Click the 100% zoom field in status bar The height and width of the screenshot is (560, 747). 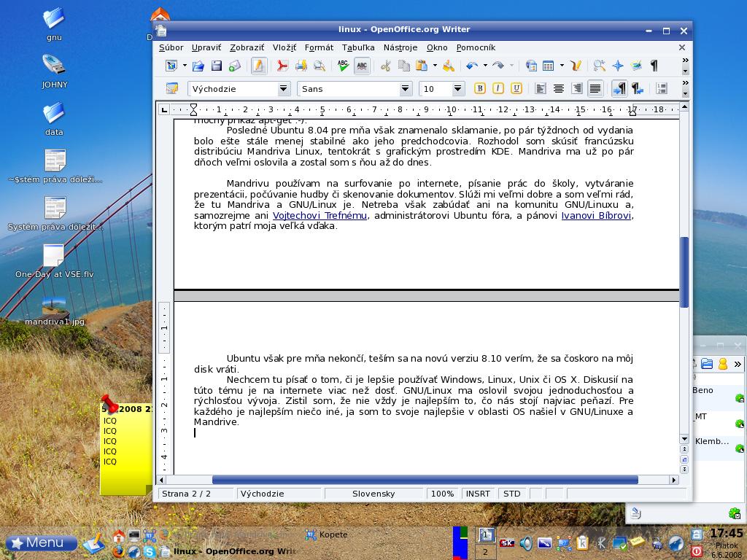click(x=442, y=494)
